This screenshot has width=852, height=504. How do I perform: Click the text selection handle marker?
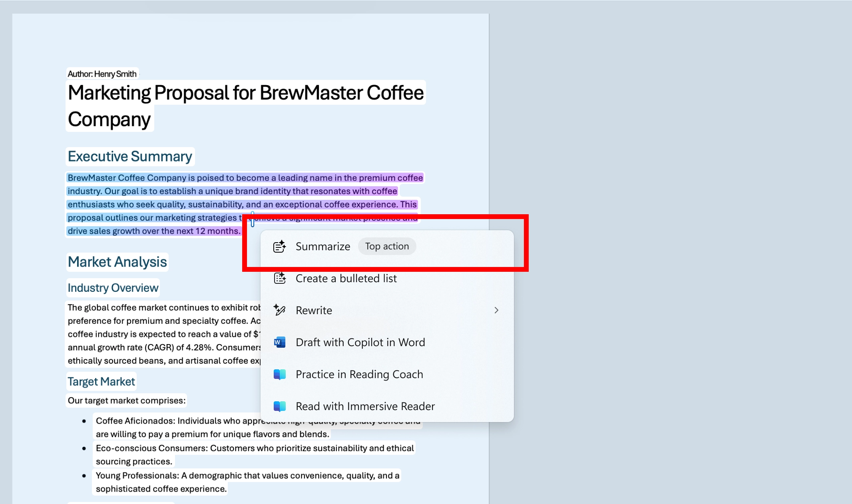pyautogui.click(x=253, y=219)
